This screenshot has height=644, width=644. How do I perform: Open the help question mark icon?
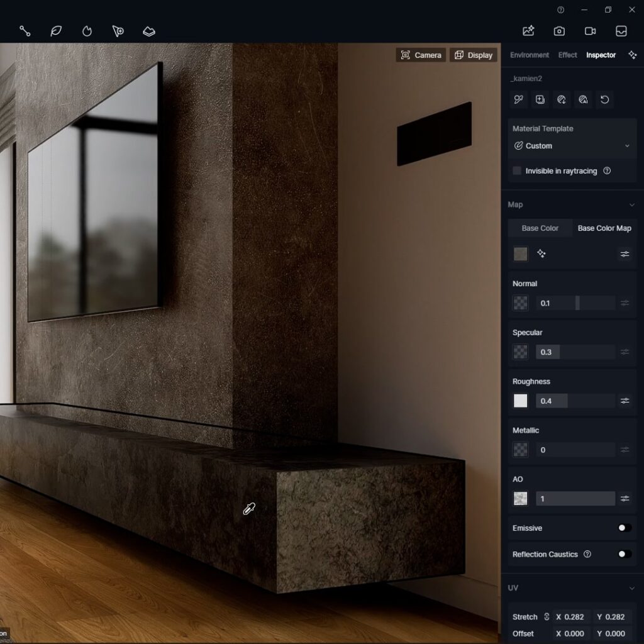click(x=560, y=9)
